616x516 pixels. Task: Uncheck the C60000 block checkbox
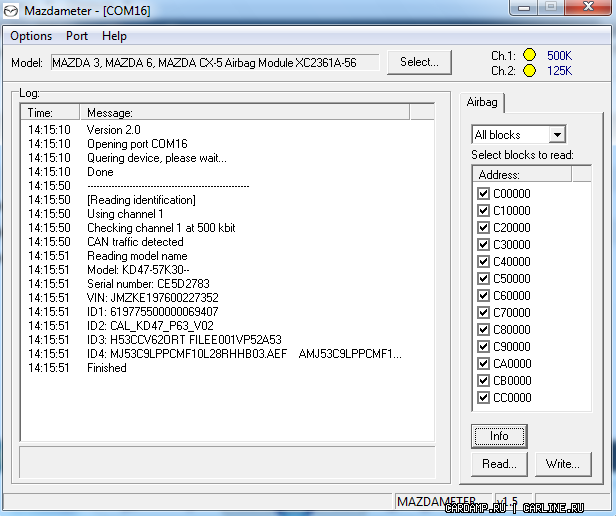[x=483, y=296]
